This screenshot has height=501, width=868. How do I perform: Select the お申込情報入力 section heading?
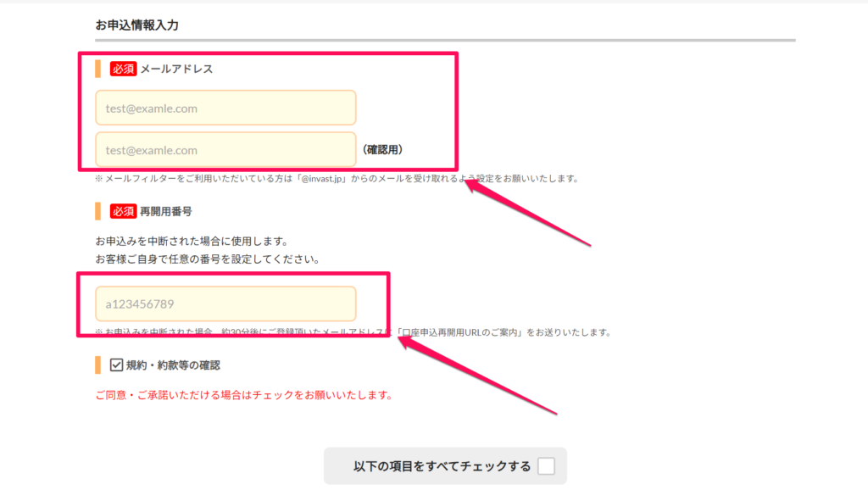pos(136,25)
